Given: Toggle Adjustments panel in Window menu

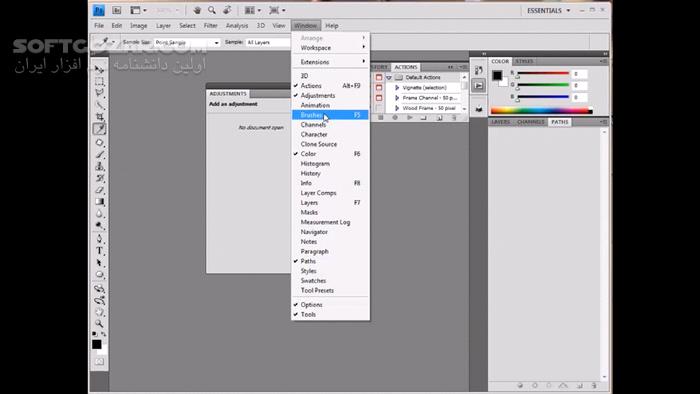Looking at the screenshot, I should [330, 95].
